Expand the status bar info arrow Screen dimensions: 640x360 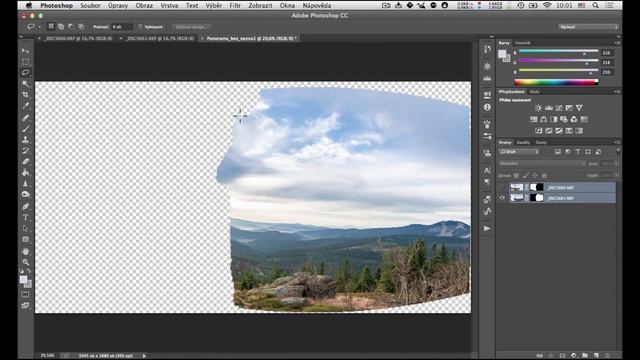[144, 356]
